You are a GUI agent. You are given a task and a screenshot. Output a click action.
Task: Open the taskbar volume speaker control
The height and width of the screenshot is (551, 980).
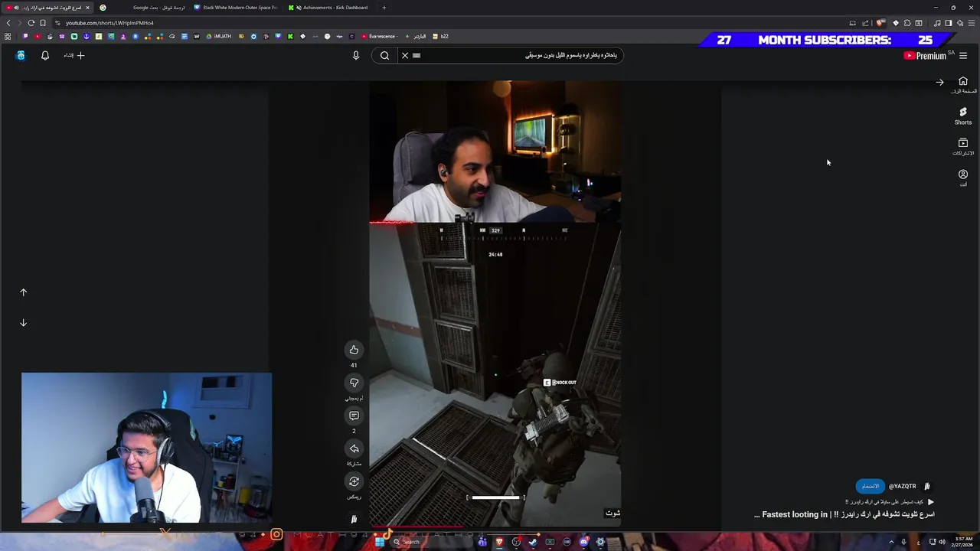tap(942, 542)
